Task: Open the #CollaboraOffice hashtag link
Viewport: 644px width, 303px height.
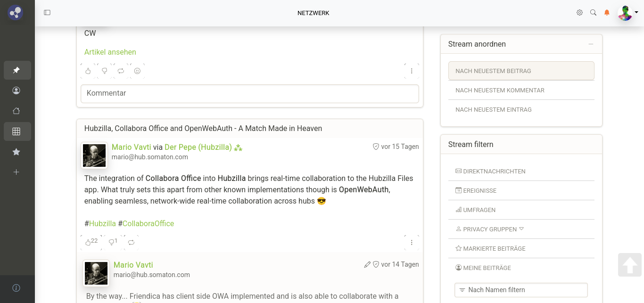Action: (148, 223)
